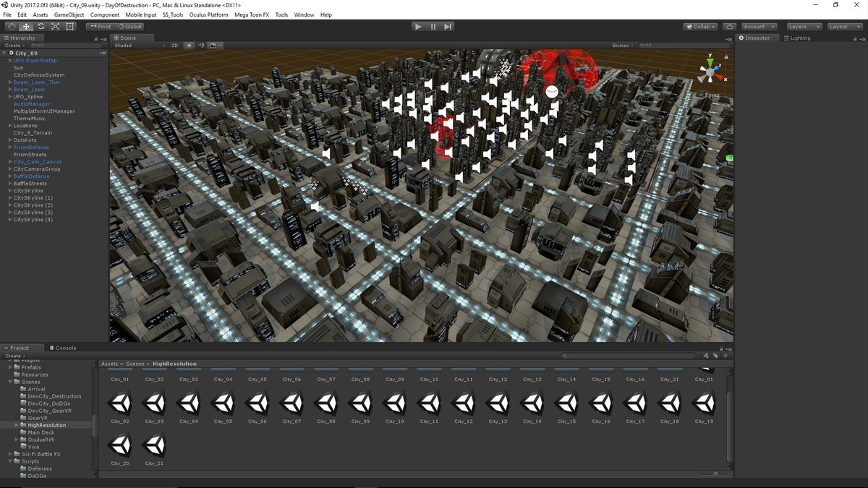This screenshot has height=488, width=868.
Task: Expand the Locations object
Action: (x=10, y=126)
